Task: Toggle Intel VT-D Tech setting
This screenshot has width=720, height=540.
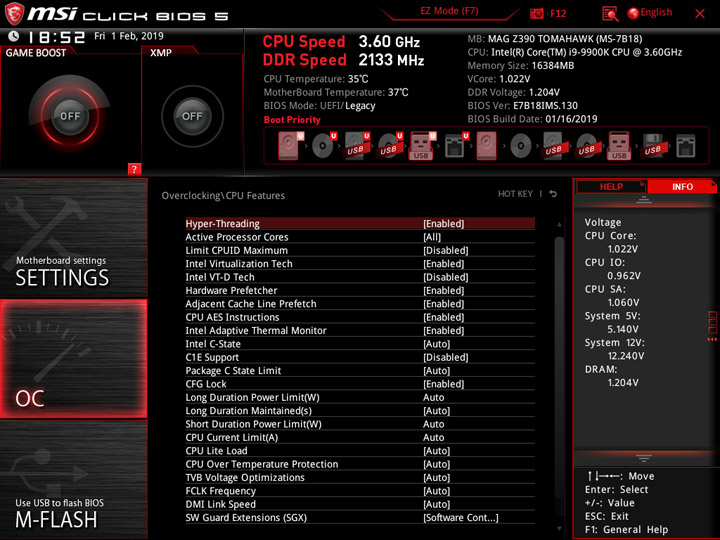Action: click(x=360, y=277)
